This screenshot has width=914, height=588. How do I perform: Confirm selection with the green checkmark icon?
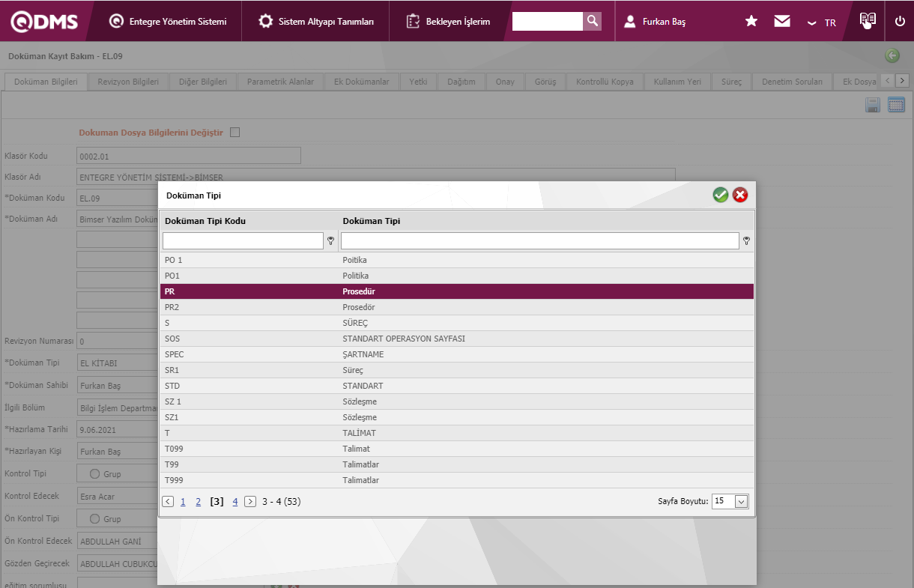tap(720, 196)
